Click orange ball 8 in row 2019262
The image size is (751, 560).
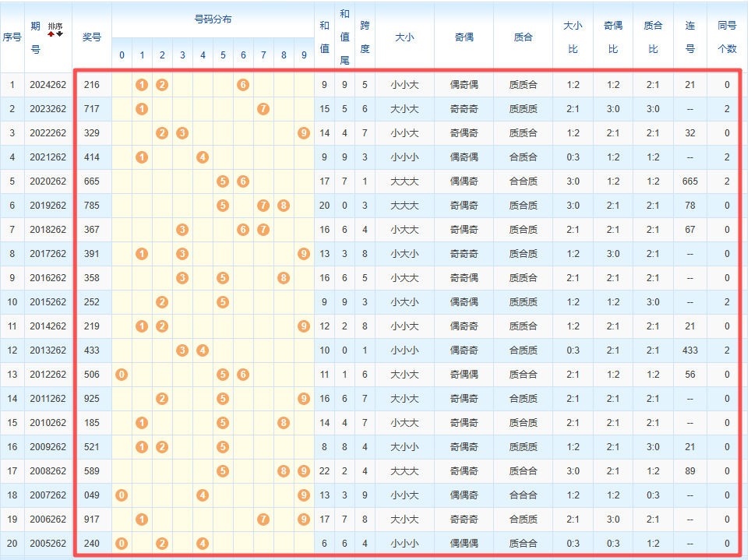tap(284, 206)
